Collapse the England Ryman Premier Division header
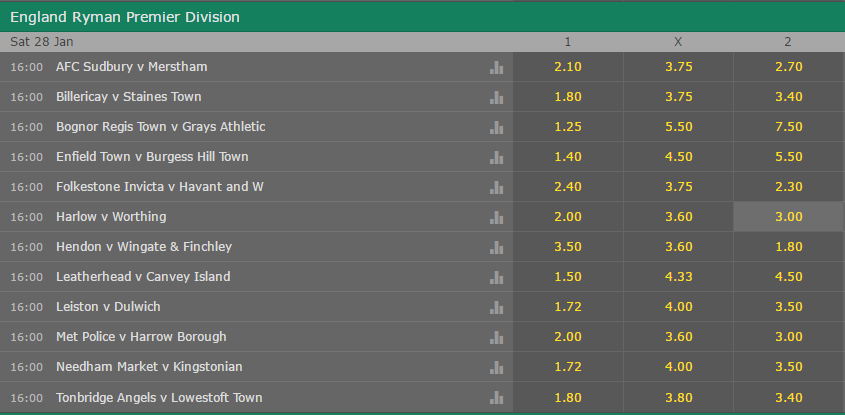Image resolution: width=845 pixels, height=415 pixels. pyautogui.click(x=422, y=17)
